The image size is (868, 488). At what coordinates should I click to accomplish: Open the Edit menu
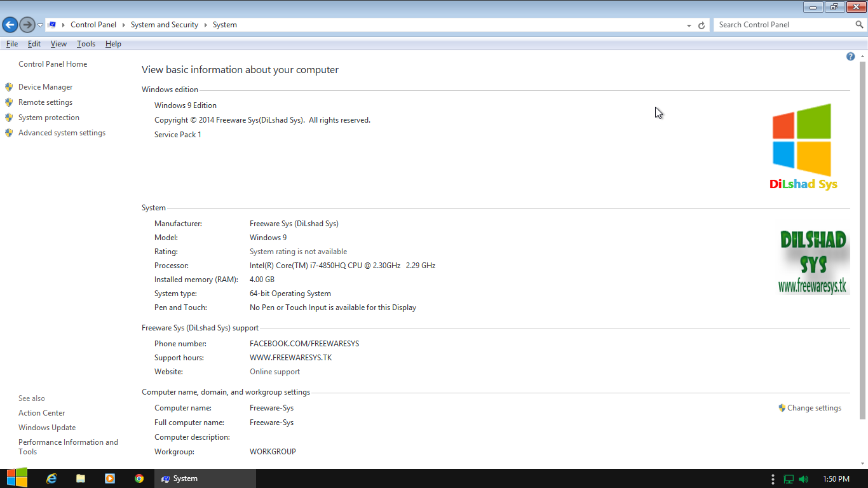click(34, 44)
